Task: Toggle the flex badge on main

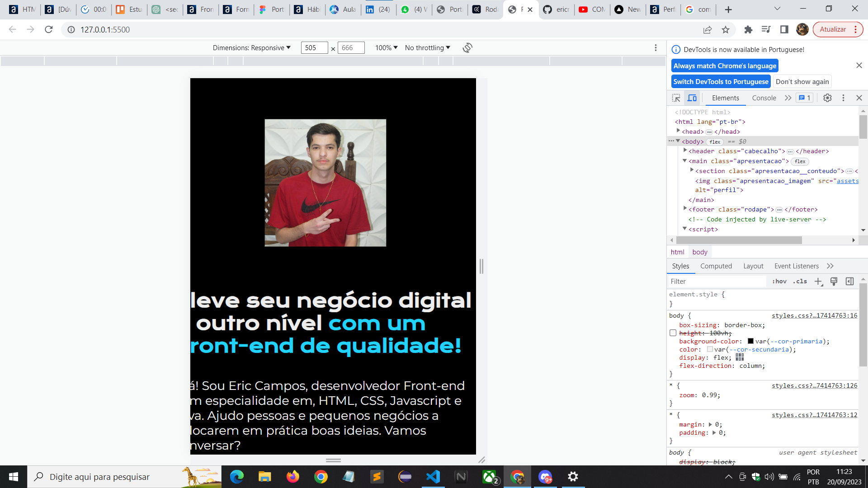Action: 800,161
